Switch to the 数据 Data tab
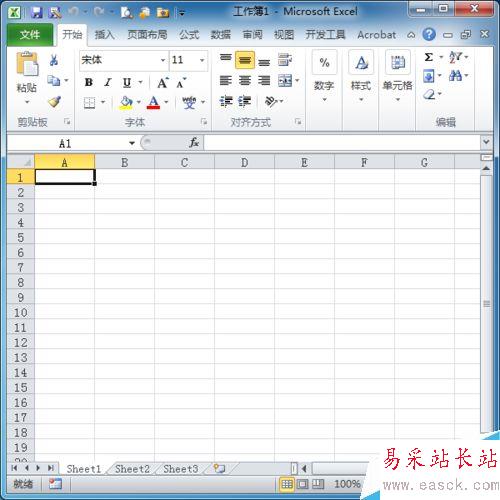The image size is (500, 500). pos(221,35)
